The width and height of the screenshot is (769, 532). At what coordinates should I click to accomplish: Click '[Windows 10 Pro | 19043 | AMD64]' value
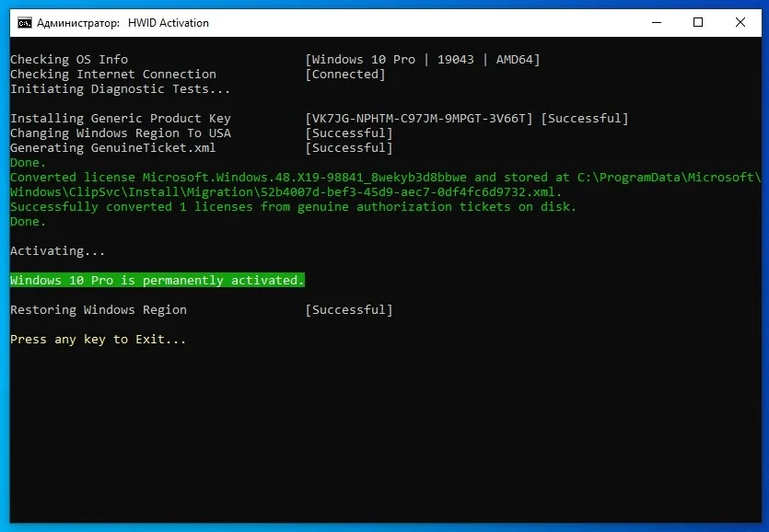423,59
